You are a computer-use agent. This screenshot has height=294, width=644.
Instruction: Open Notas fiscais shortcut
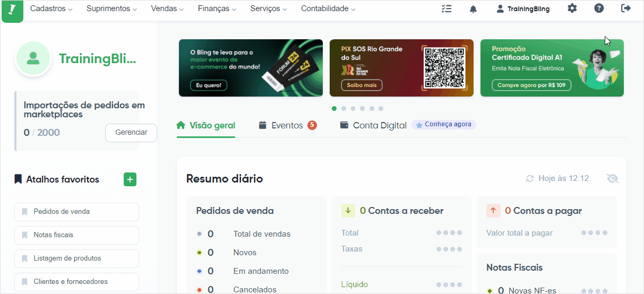(x=76, y=235)
